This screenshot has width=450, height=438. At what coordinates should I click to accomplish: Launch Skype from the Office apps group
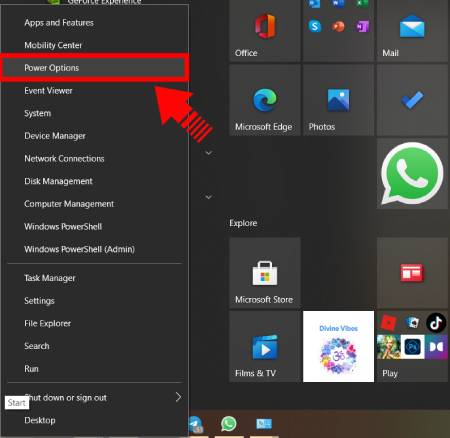(315, 26)
